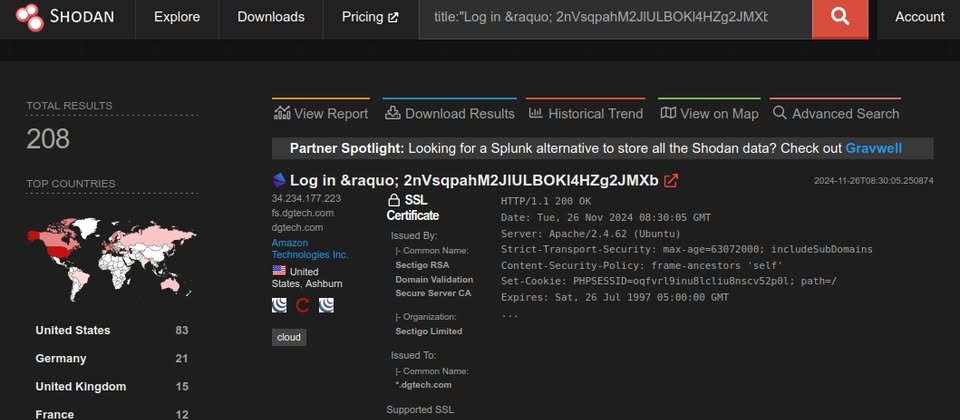Screen dimensions: 960x420
Task: Click the View on Map icon
Action: point(669,113)
